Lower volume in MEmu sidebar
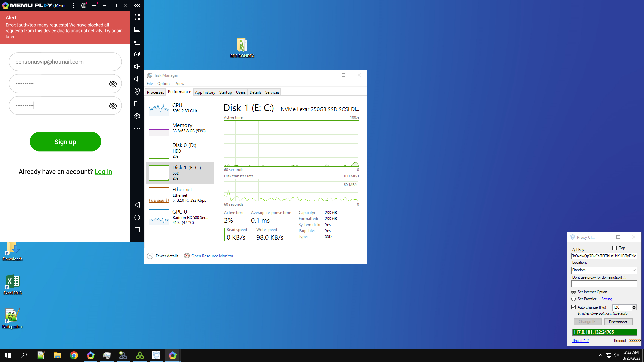 [137, 79]
